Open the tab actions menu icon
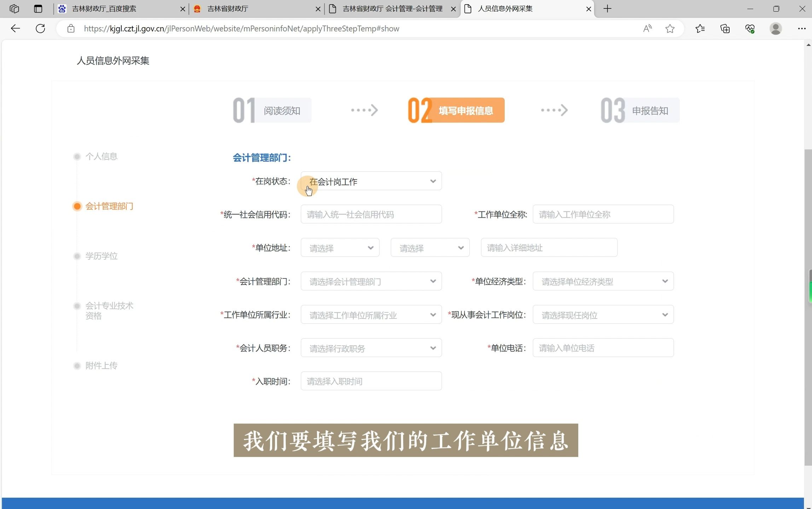Viewport: 812px width, 509px height. coord(38,9)
